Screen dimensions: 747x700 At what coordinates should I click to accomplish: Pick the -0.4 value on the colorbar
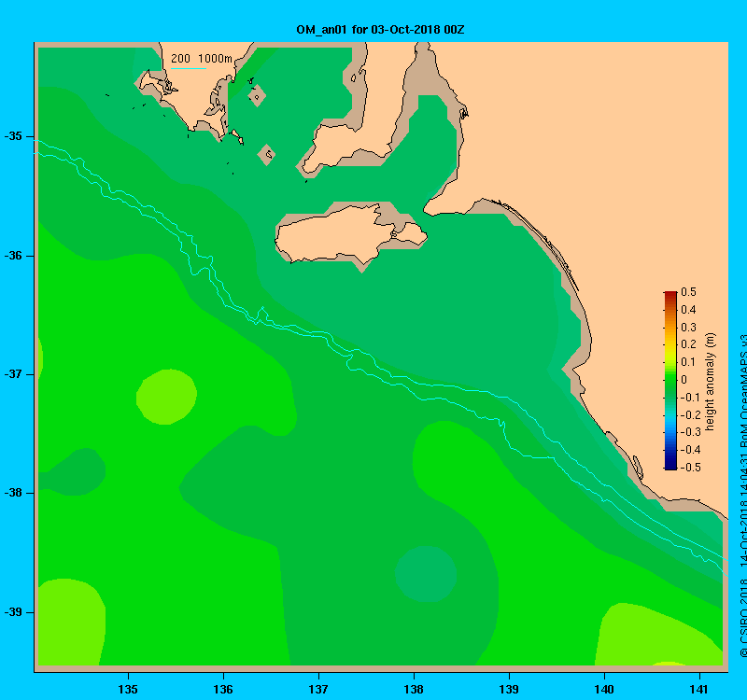click(x=689, y=450)
